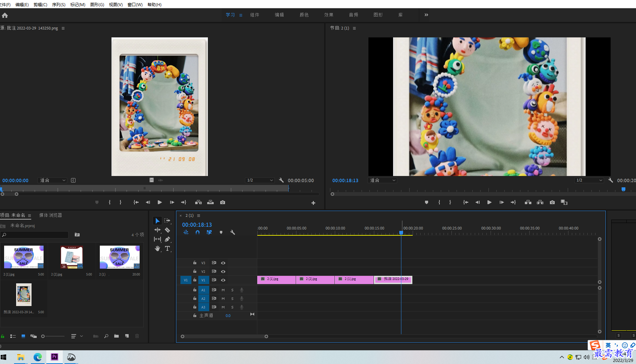The width and height of the screenshot is (636, 364).
Task: Open Program panel menu
Action: pos(354,28)
